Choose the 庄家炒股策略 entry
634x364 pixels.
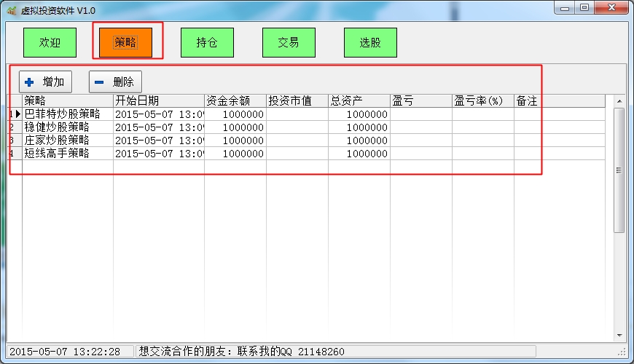tap(67, 141)
